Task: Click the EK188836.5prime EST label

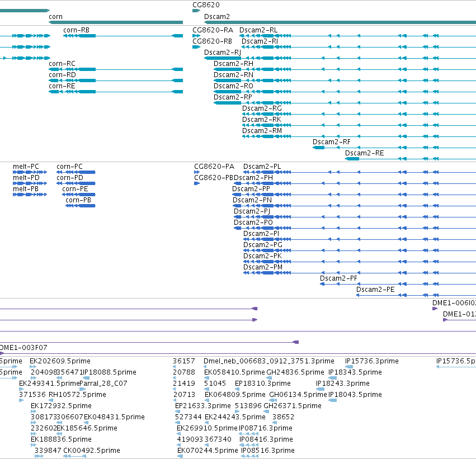Action: click(x=61, y=440)
